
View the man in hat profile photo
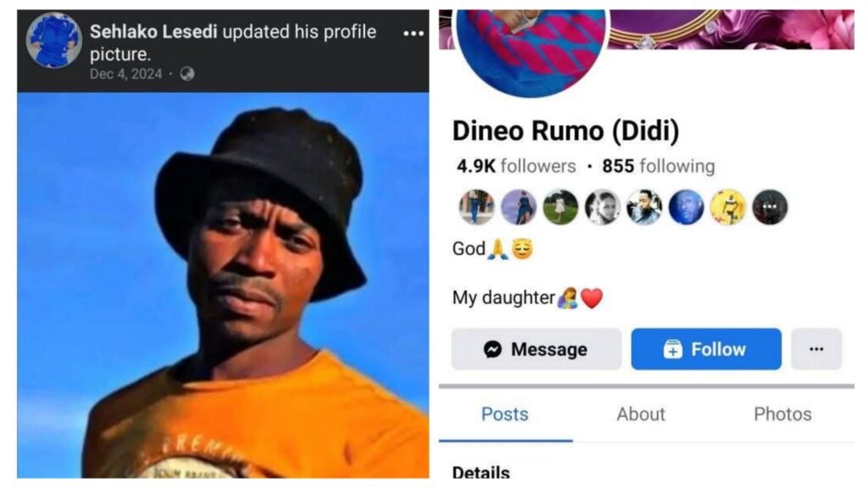[x=223, y=285]
